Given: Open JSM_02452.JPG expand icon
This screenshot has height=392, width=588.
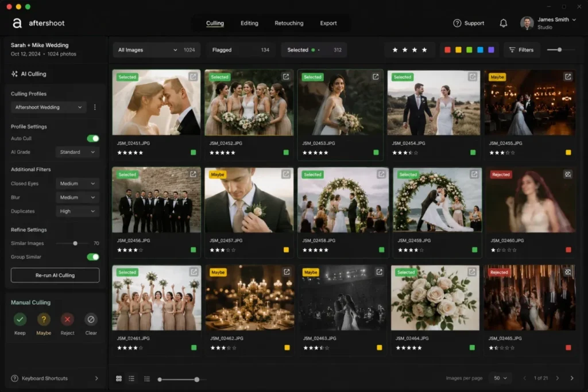Looking at the screenshot, I should (286, 77).
